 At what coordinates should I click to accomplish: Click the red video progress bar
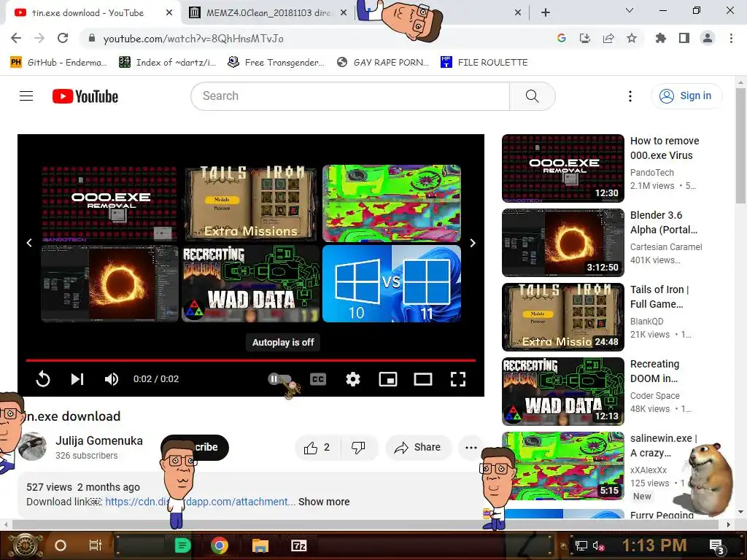(251, 360)
